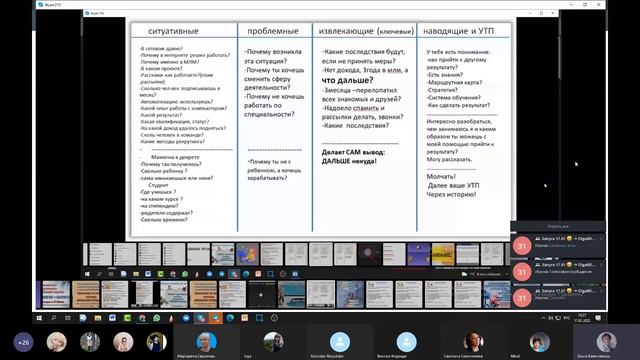This screenshot has width=640, height=360.
Task: Open the taskbar clock and date
Action: click(582, 318)
